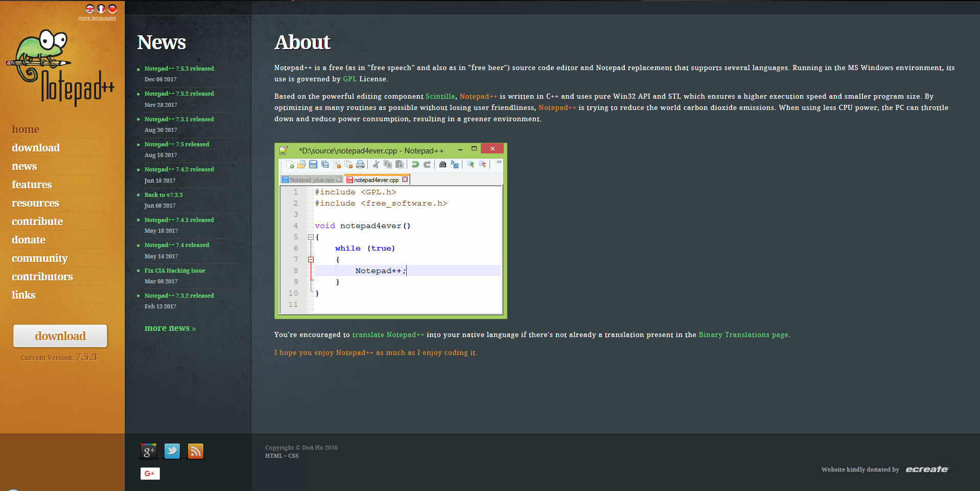Go to the contributors navigation item

pyautogui.click(x=42, y=277)
